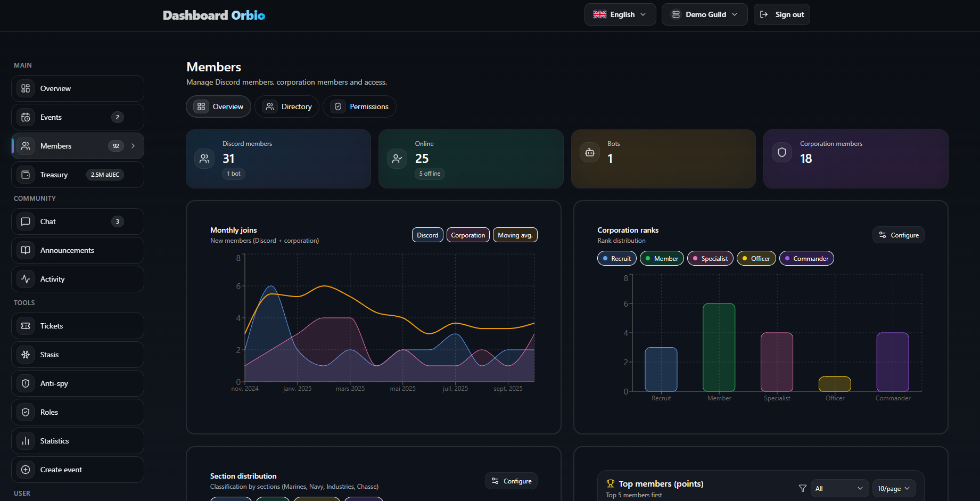Click the Activity pulse icon
This screenshot has height=501, width=980.
26,279
